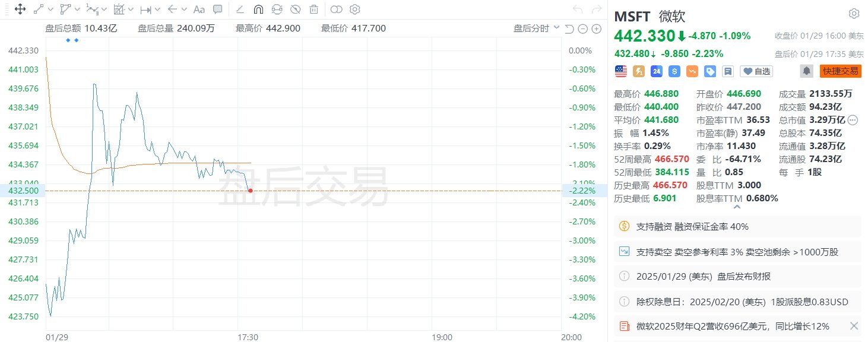Screen dimensions: 868x342
Task: Open the 微软2025财年Q2营收 news headline
Action: click(x=733, y=326)
